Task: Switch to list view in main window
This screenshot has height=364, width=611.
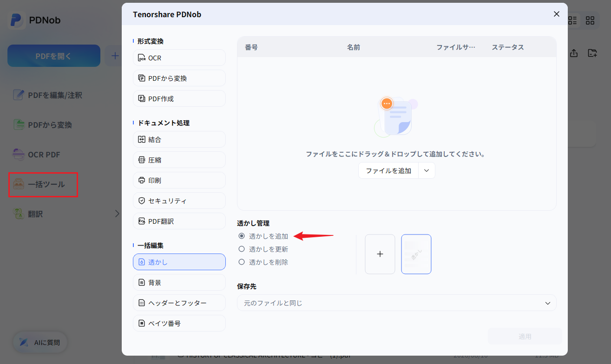Action: pos(572,20)
